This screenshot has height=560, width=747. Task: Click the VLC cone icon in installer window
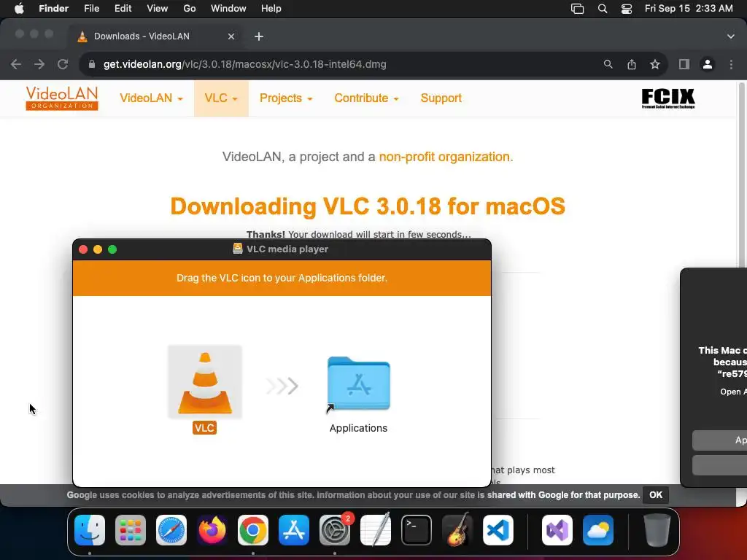point(205,382)
